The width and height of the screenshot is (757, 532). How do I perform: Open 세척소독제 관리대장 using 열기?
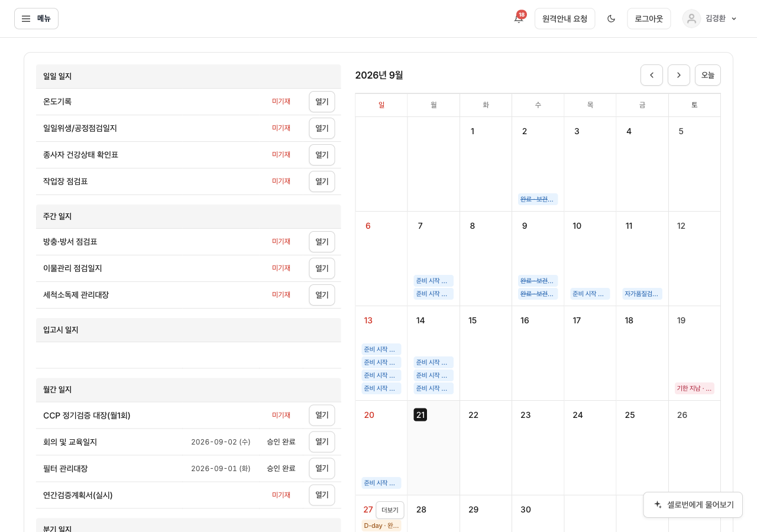[x=322, y=295]
